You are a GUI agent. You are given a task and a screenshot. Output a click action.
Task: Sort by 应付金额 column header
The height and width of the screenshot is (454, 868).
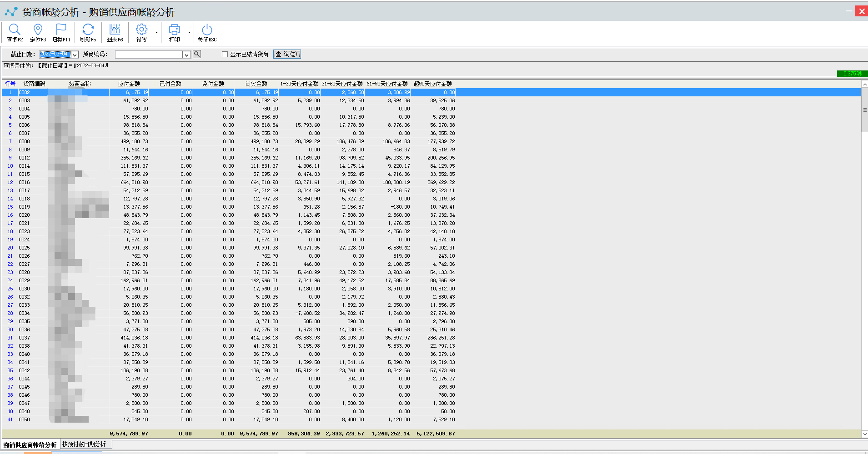tap(129, 84)
